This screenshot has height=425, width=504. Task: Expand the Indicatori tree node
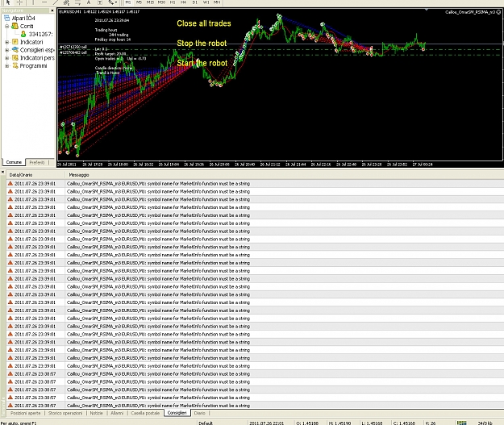pyautogui.click(x=6, y=42)
